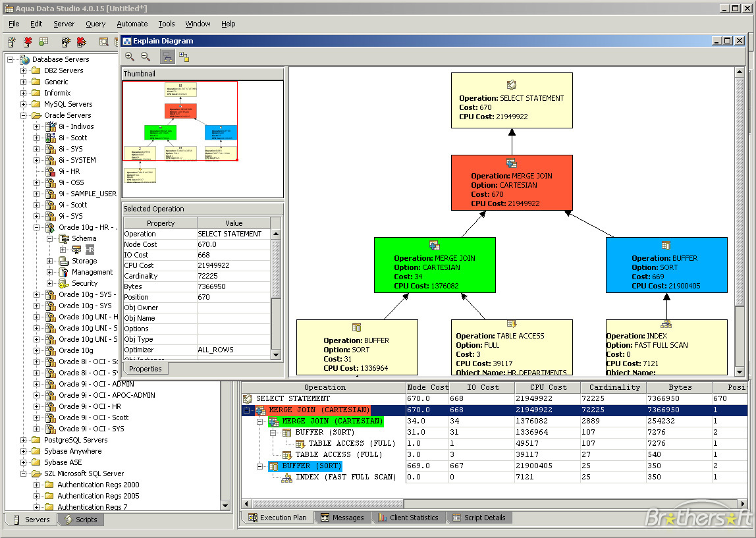Switch to the Execution Plan tab
The width and height of the screenshot is (756, 538).
tap(278, 518)
